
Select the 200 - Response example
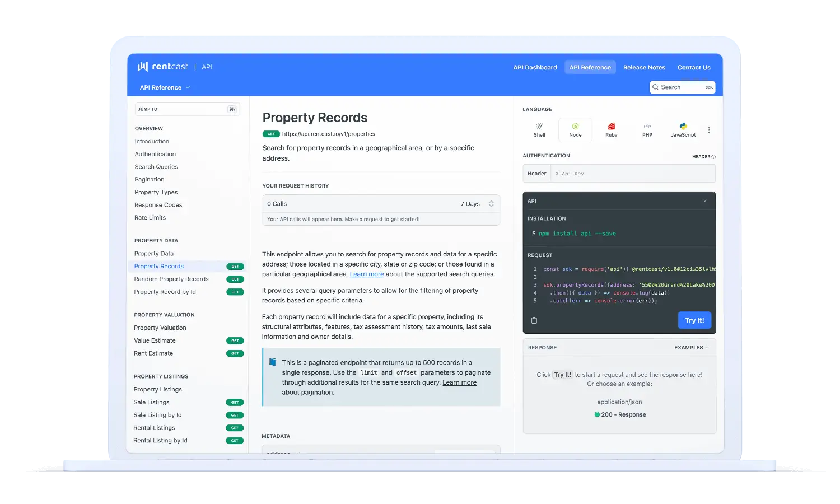tap(620, 415)
